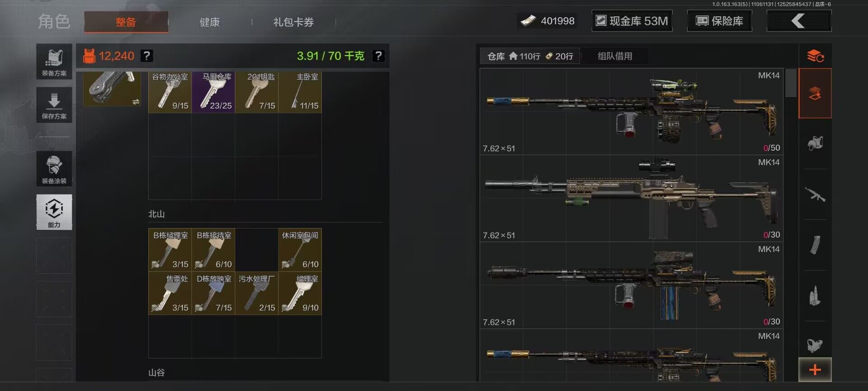Viewport: 868px width, 391px height.
Task: Click help question mark beside weight
Action: point(378,56)
